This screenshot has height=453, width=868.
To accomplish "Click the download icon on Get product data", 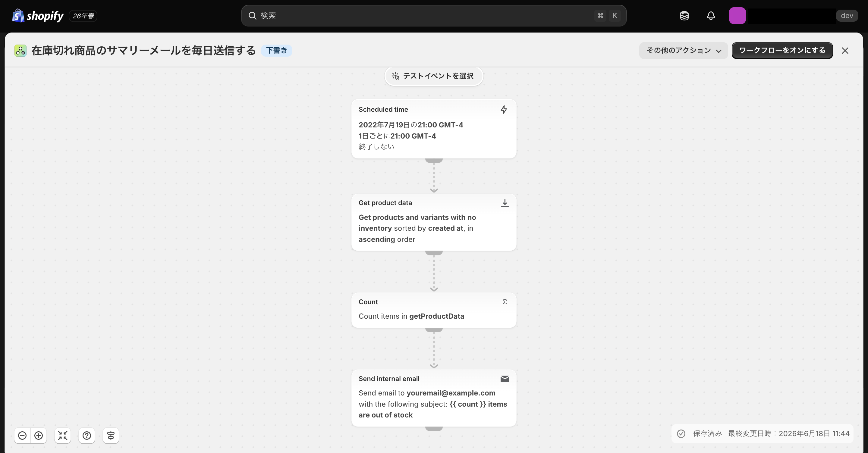I will (505, 203).
